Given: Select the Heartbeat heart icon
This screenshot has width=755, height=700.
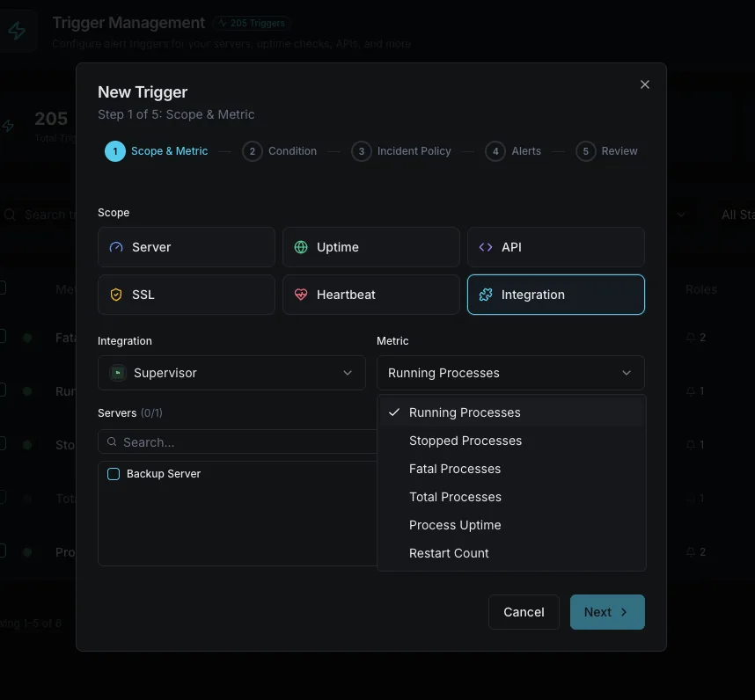Looking at the screenshot, I should [301, 295].
